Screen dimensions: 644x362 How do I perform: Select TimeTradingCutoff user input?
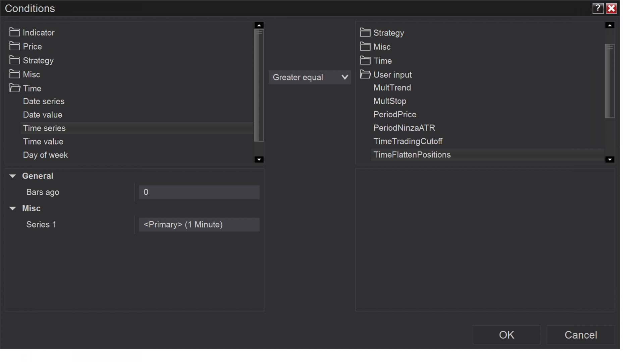coord(408,141)
